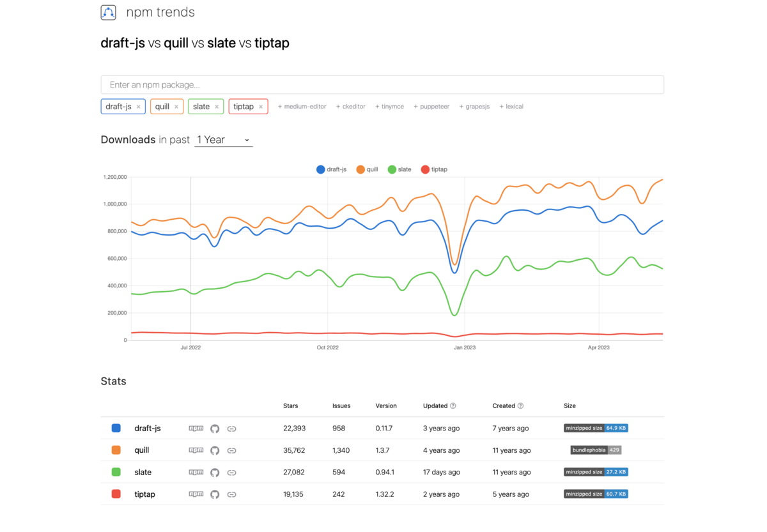Click the Size column header

click(570, 406)
